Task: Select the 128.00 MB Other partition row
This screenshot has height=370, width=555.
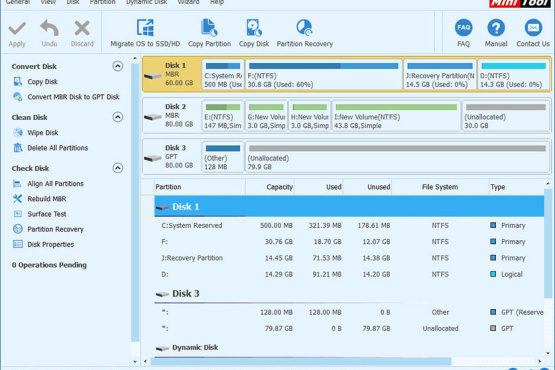Action: [349, 312]
